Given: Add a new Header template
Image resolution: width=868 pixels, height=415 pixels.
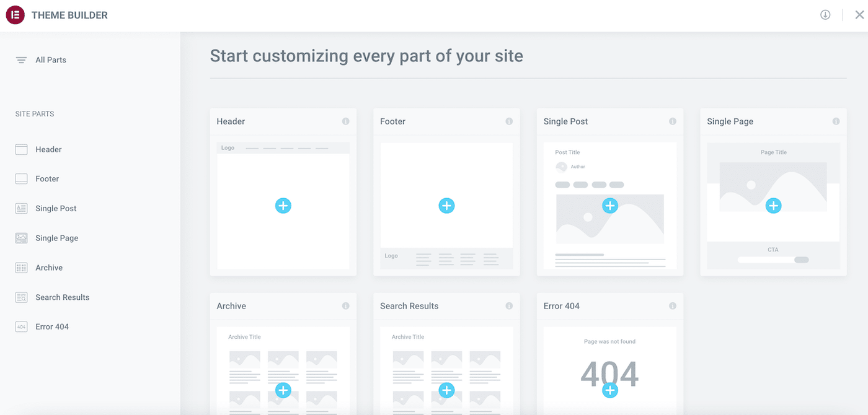Looking at the screenshot, I should (x=283, y=206).
